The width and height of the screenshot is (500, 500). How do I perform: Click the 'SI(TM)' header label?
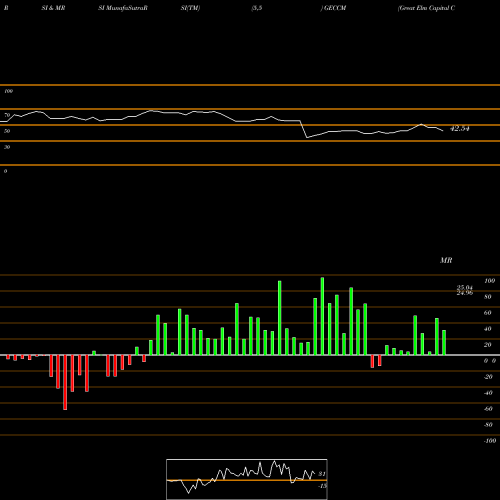(190, 8)
